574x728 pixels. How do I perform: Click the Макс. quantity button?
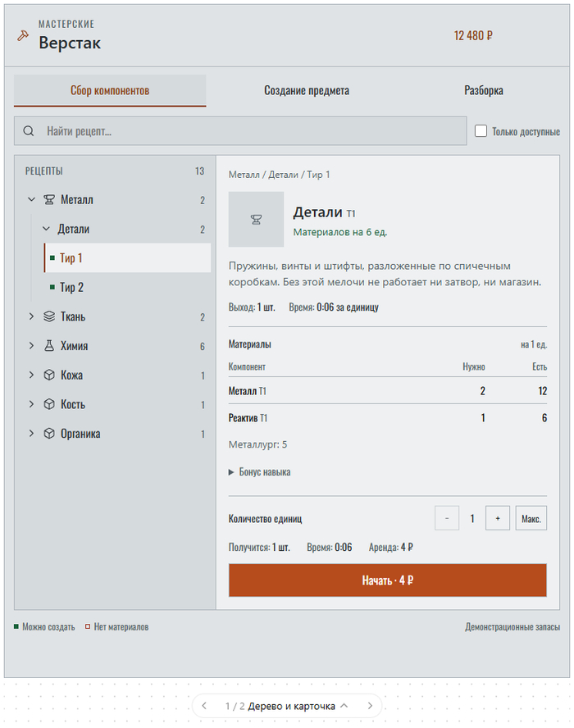pyautogui.click(x=531, y=518)
